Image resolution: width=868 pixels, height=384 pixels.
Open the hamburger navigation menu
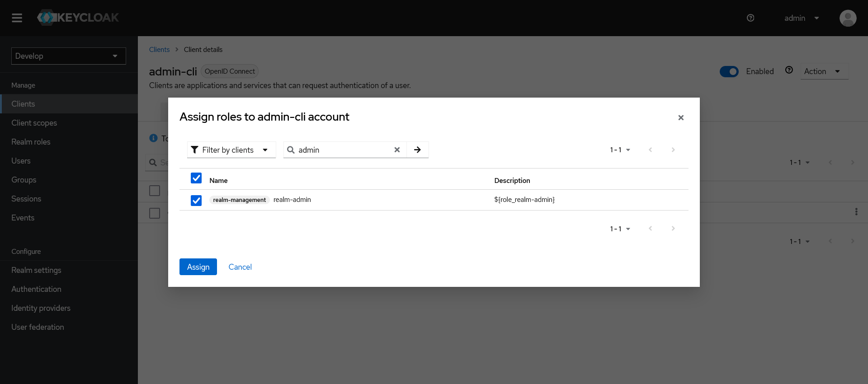tap(17, 18)
